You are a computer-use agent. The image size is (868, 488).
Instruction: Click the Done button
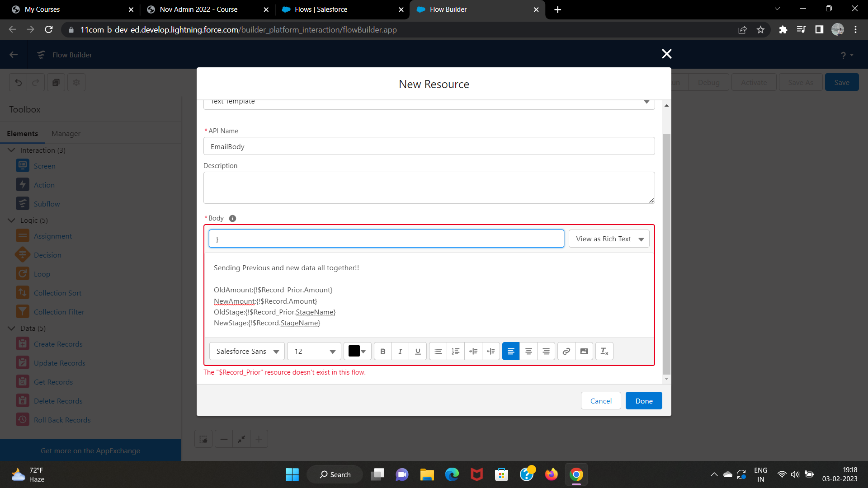[644, 401]
